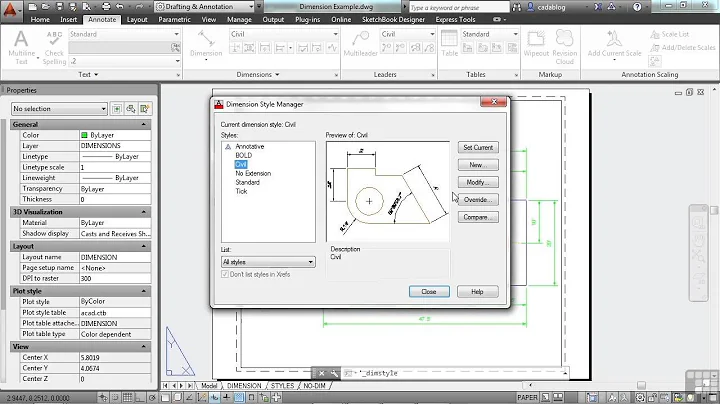Switch to the STYLES layout tab

coord(282,386)
